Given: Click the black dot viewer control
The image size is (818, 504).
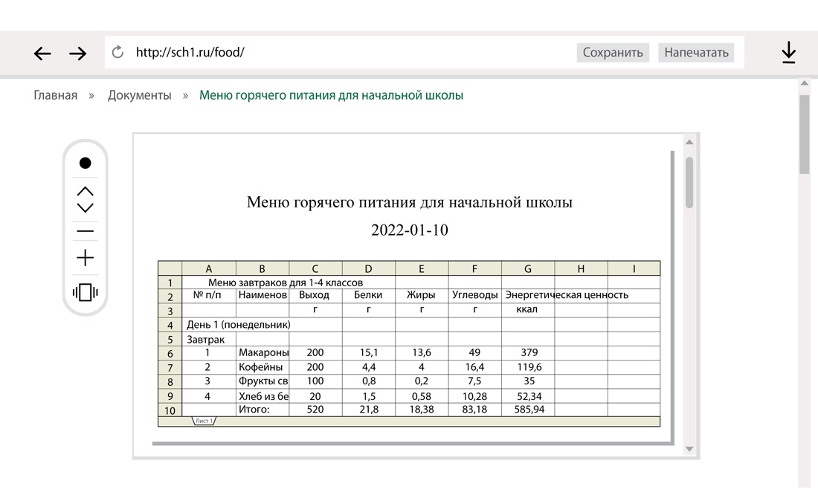Looking at the screenshot, I should point(85,163).
